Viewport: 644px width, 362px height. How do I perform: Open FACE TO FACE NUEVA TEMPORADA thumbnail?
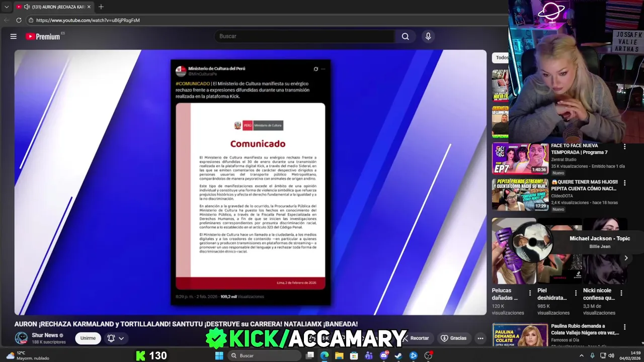(520, 158)
